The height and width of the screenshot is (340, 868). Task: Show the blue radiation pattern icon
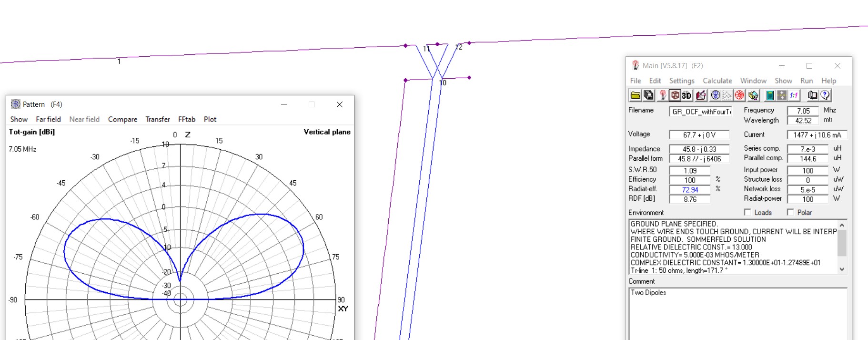(x=715, y=95)
